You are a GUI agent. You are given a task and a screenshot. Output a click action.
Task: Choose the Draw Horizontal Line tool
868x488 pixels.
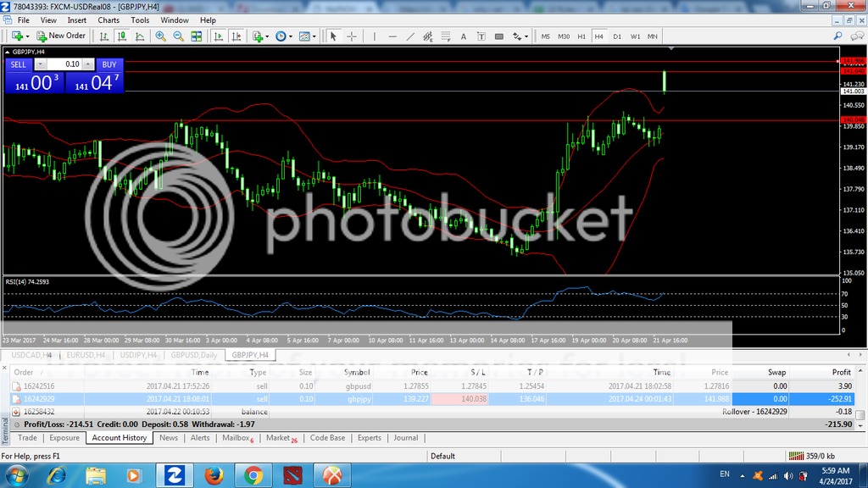coord(392,36)
